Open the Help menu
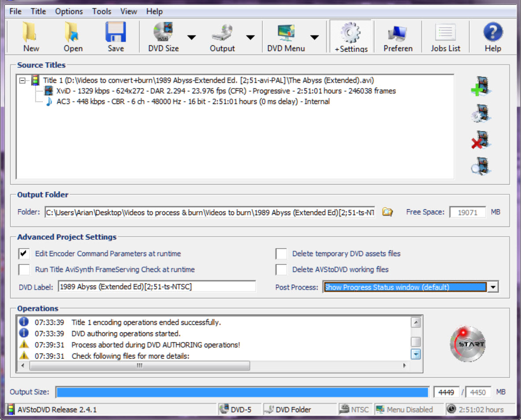 pyautogui.click(x=155, y=11)
